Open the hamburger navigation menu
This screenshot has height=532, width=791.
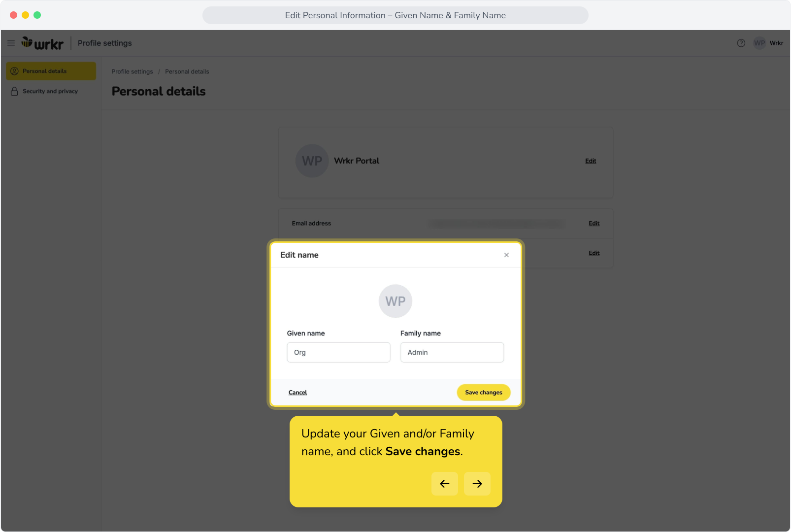pyautogui.click(x=11, y=43)
